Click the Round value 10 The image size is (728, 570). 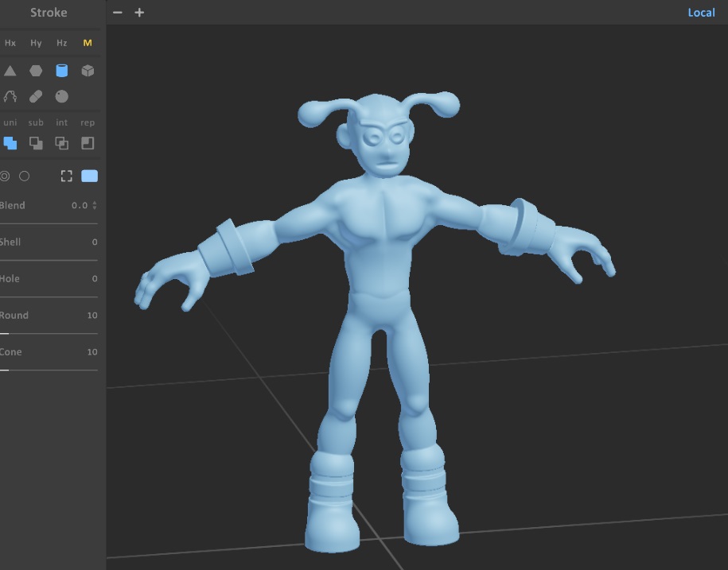92,316
